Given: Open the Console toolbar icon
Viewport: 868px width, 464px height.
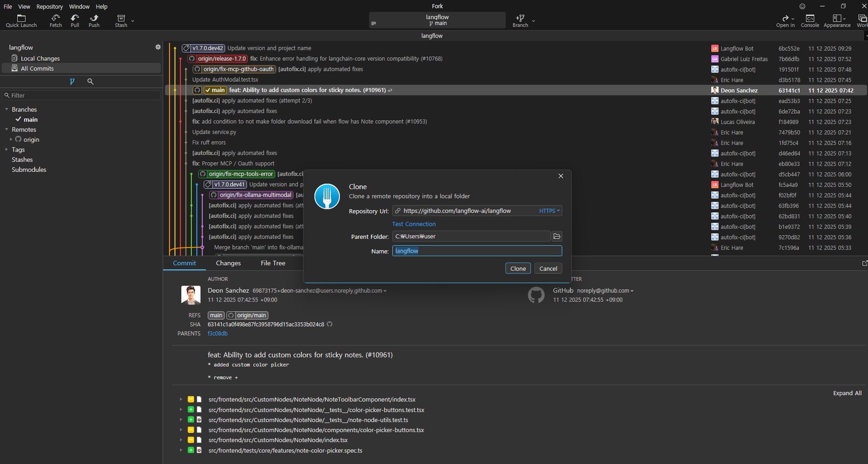Looking at the screenshot, I should pyautogui.click(x=810, y=21).
